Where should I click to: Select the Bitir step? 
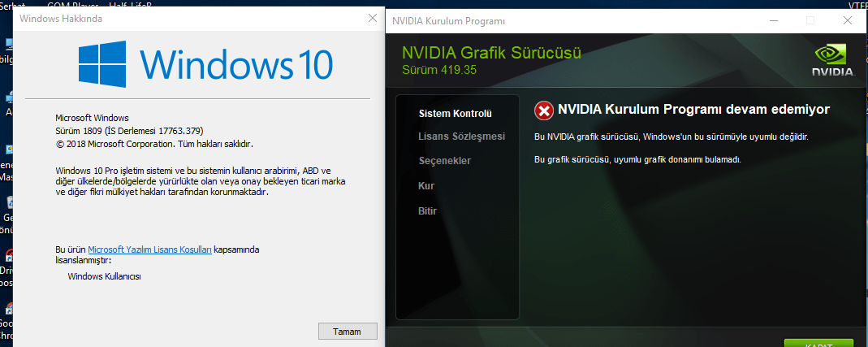[x=427, y=211]
